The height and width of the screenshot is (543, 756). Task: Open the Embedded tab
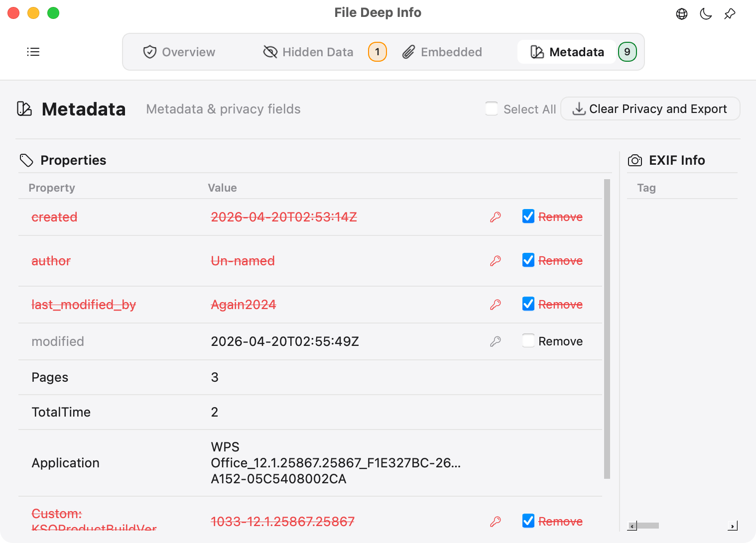pos(442,52)
